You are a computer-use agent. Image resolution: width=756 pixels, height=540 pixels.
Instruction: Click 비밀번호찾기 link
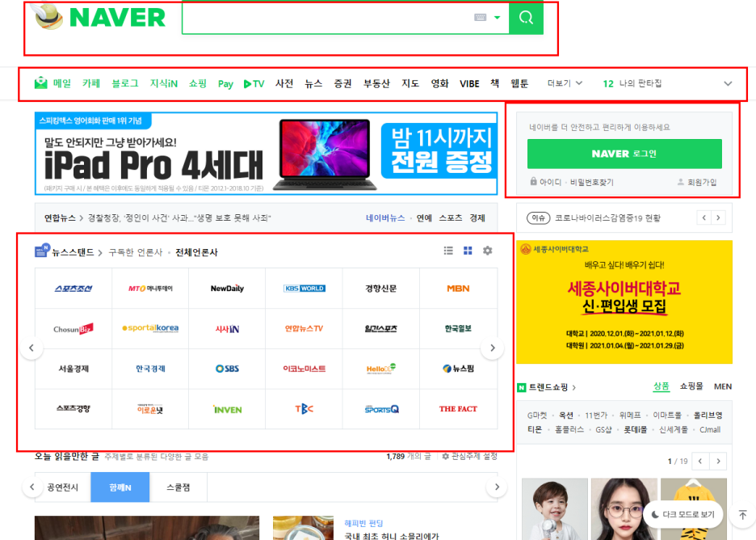[591, 182]
